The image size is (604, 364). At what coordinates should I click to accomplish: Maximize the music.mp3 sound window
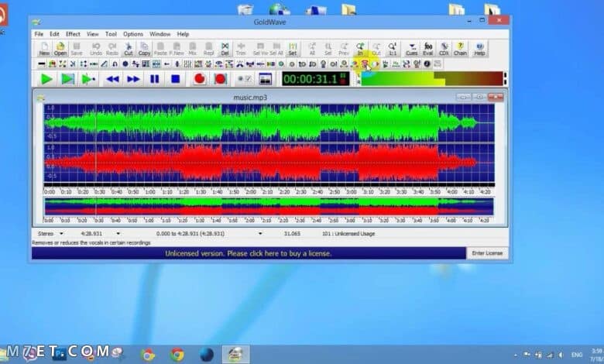point(479,97)
